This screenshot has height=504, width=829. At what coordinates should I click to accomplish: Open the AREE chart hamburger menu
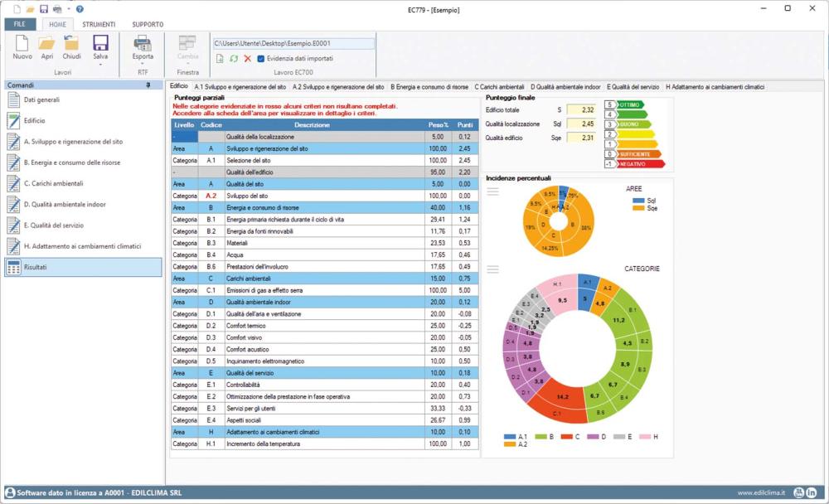pos(492,191)
